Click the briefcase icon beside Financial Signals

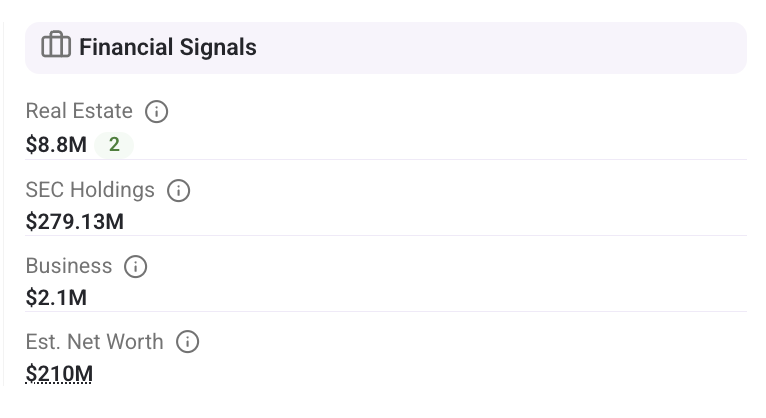tap(56, 45)
